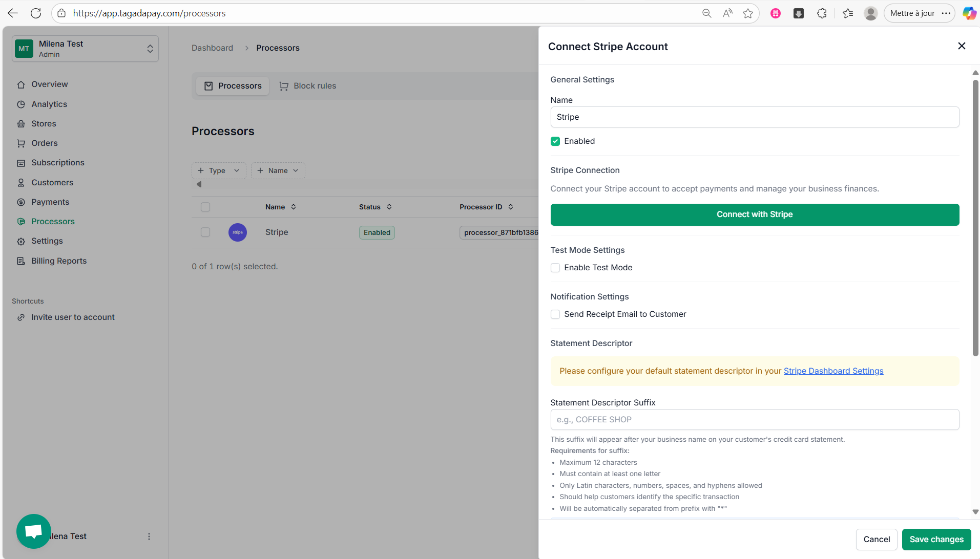Click the Subscriptions sidebar icon
Viewport: 980px width, 559px height.
click(x=21, y=163)
